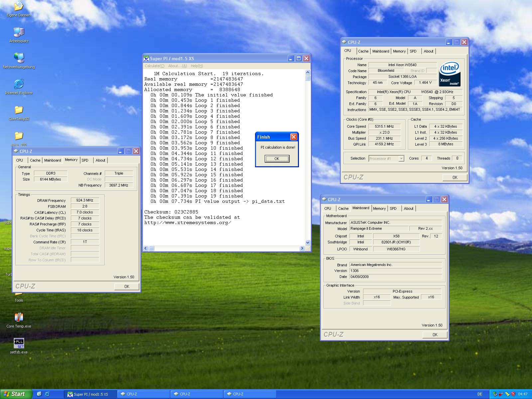The width and height of the screenshot is (532, 399).
Task: Click the Super PI taskbar button
Action: pos(90,394)
